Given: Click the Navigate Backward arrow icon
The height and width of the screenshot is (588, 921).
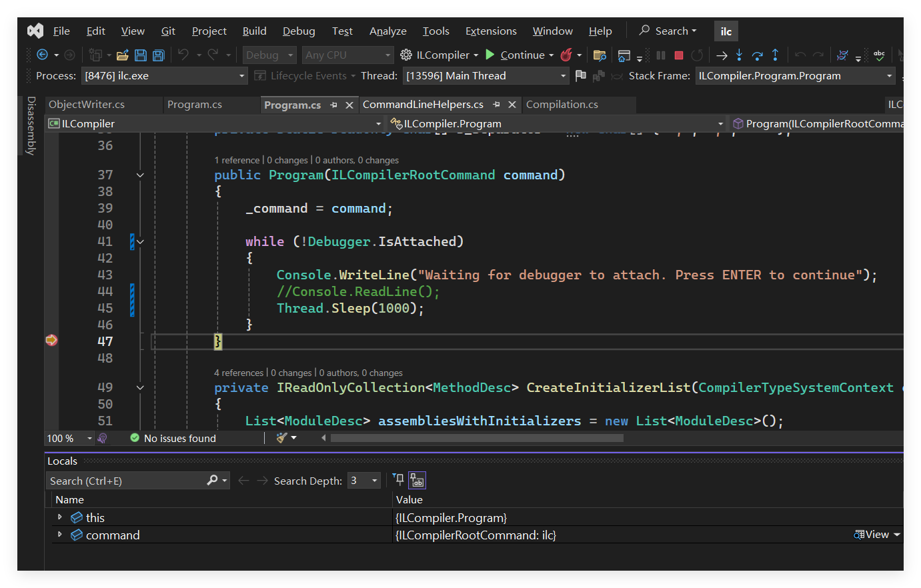Looking at the screenshot, I should (42, 55).
